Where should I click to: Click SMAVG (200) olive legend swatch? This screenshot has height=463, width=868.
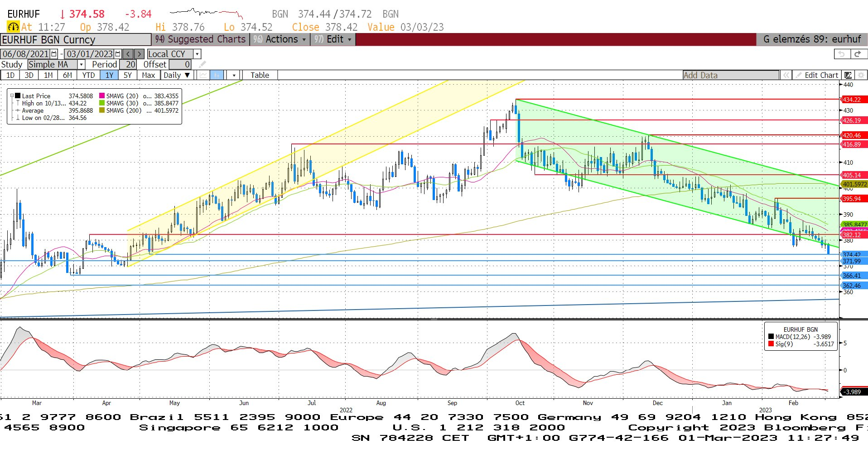tap(102, 110)
